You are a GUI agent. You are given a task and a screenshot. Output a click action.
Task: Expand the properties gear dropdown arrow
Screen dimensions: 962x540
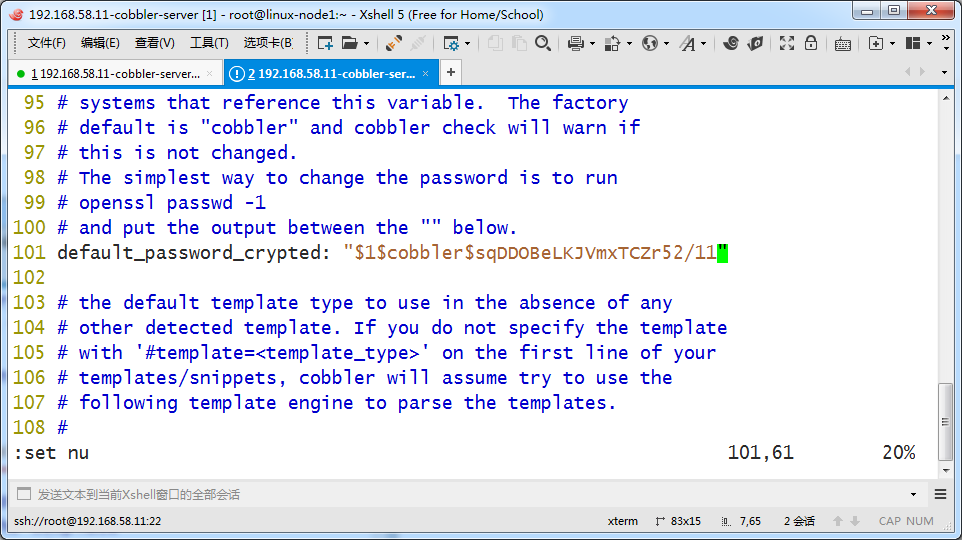tap(468, 44)
